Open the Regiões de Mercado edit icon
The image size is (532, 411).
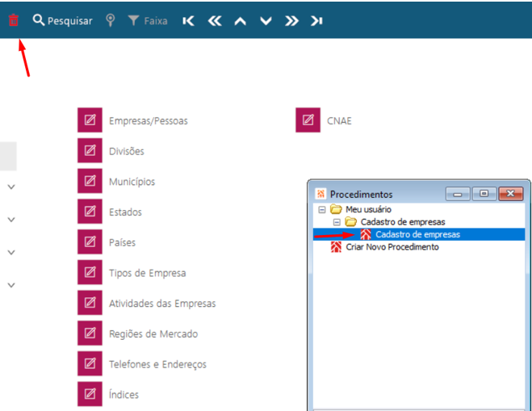pyautogui.click(x=90, y=333)
